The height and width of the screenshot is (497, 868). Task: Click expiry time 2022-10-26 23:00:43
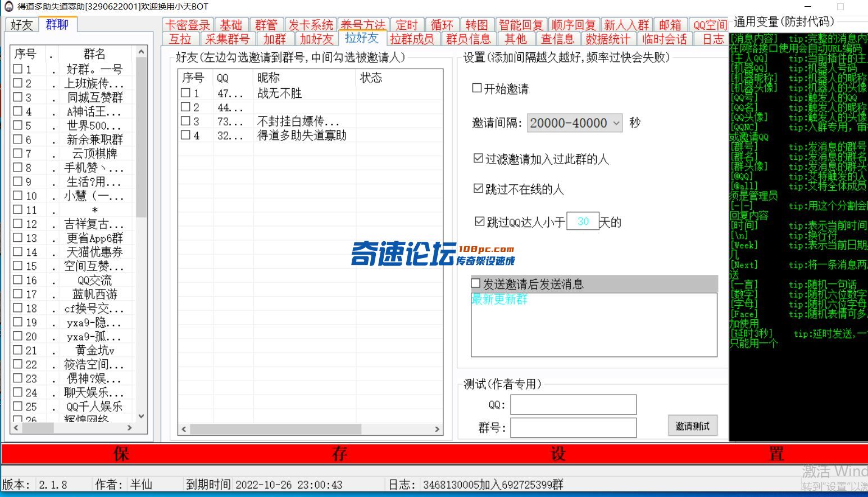click(x=289, y=485)
